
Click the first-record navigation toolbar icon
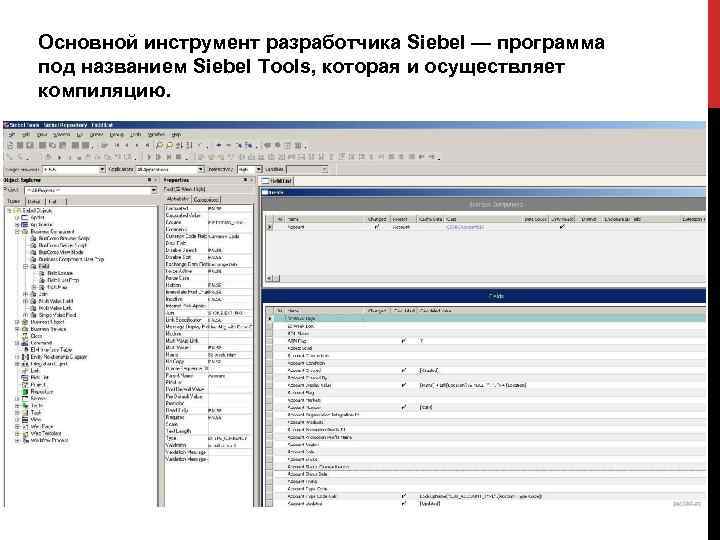click(117, 146)
